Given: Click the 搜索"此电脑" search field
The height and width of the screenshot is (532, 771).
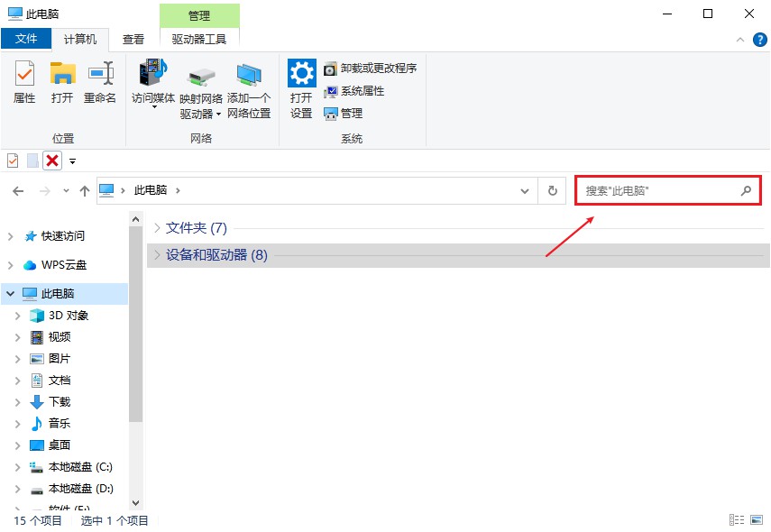Looking at the screenshot, I should point(668,191).
